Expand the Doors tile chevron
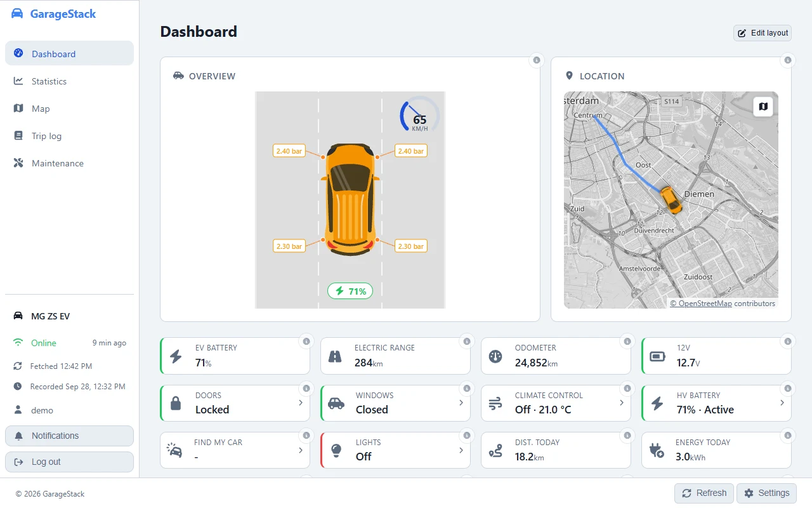Screen dimensions: 812x508 (x=301, y=403)
